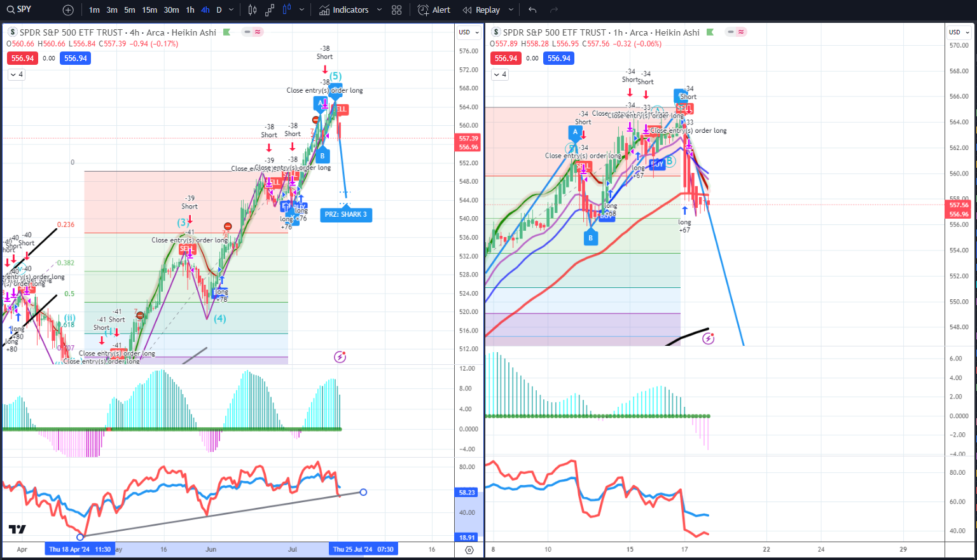Click the left chart title SPDR S&P 500 ETF TRUST 4h

(118, 32)
